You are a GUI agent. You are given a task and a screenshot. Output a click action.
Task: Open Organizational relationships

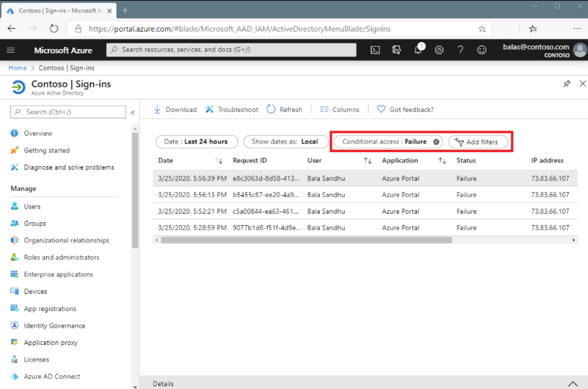pyautogui.click(x=60, y=240)
